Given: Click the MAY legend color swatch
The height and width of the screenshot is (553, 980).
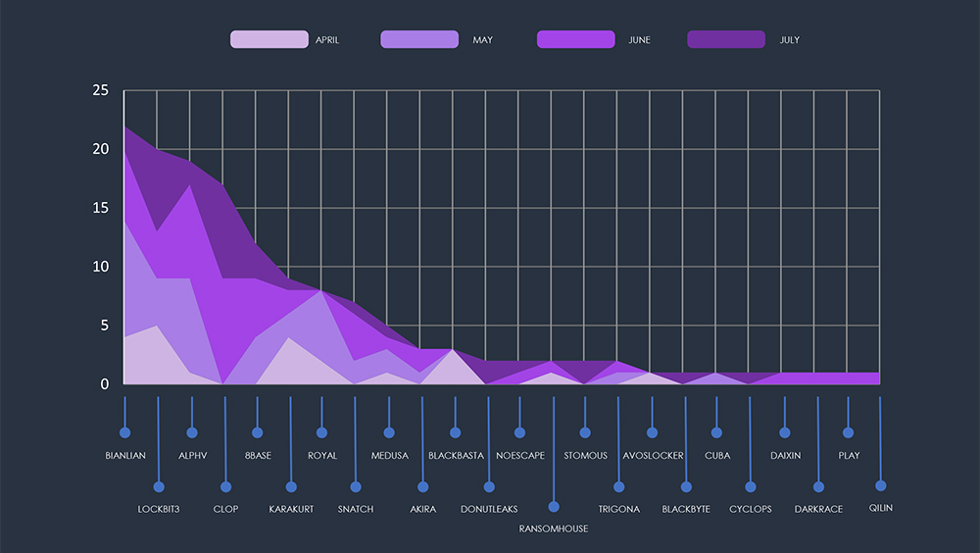Looking at the screenshot, I should [419, 39].
